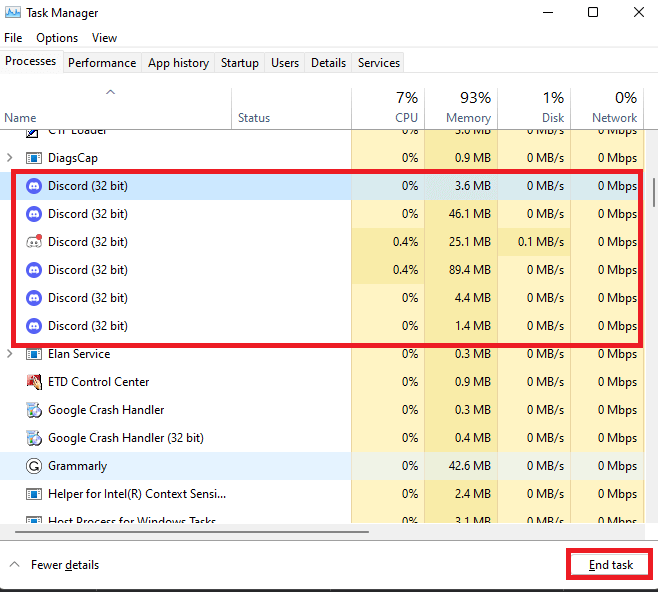Click the Google Crash Handler (32 bit) icon

(x=34, y=438)
